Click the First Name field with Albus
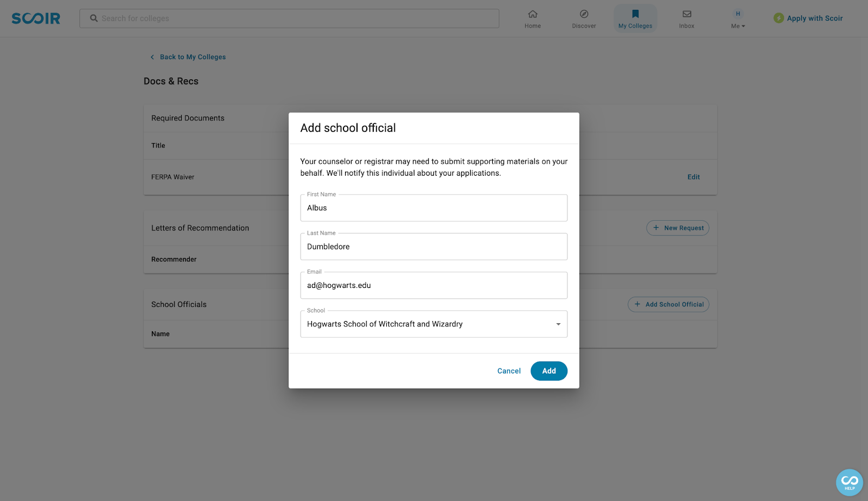The width and height of the screenshot is (868, 501). coord(434,208)
